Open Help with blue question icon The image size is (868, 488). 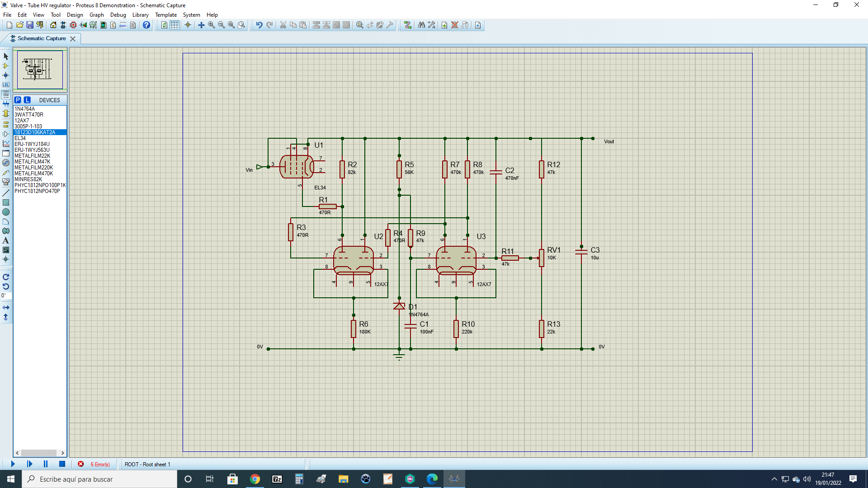(146, 25)
